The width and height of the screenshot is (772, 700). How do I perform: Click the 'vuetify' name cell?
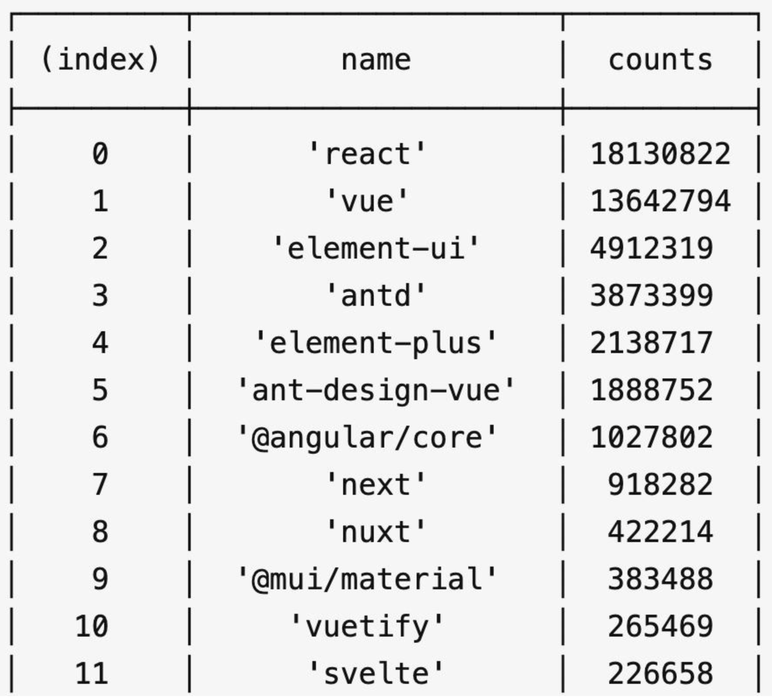tap(367, 626)
